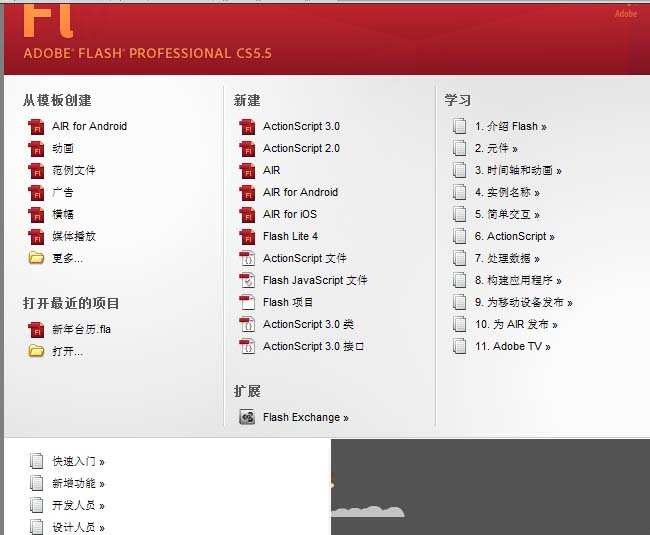The image size is (650, 535).
Task: Click the Fl icon of 新年台历.fla
Action: [36, 329]
